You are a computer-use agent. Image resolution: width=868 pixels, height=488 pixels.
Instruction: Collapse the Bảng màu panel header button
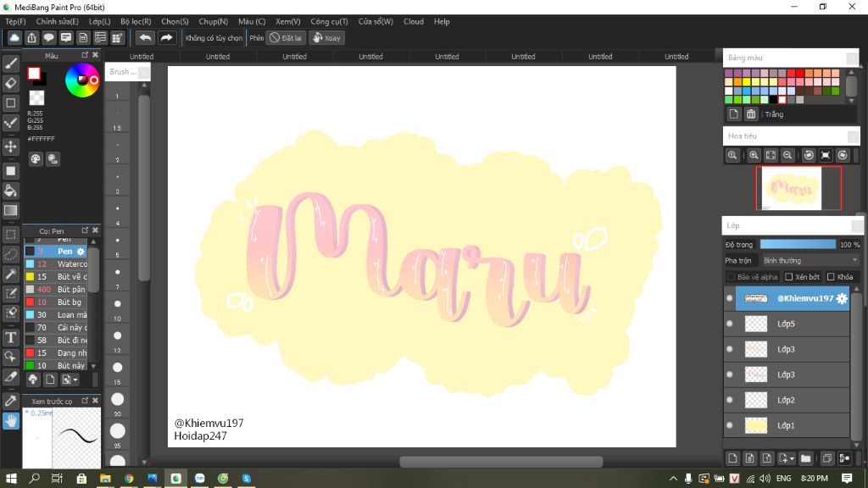pyautogui.click(x=852, y=58)
